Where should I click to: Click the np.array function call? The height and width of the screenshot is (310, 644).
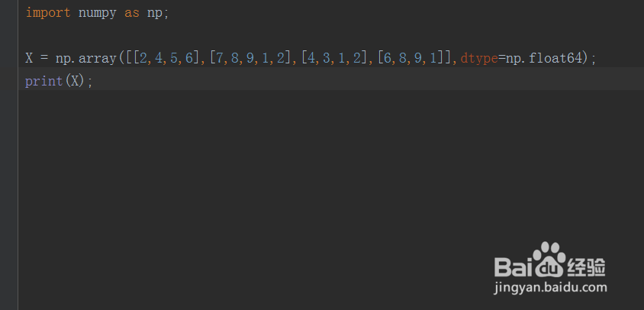click(86, 59)
